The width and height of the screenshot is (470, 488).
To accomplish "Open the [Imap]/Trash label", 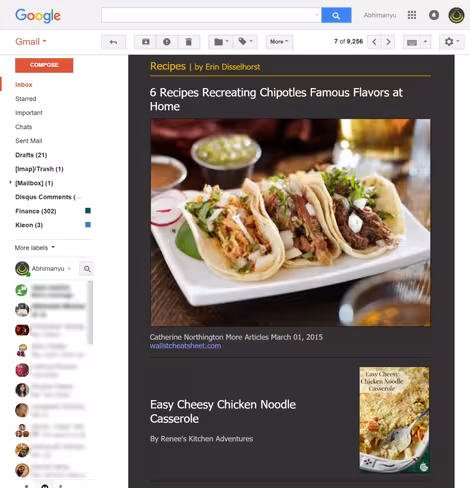I will [x=39, y=169].
